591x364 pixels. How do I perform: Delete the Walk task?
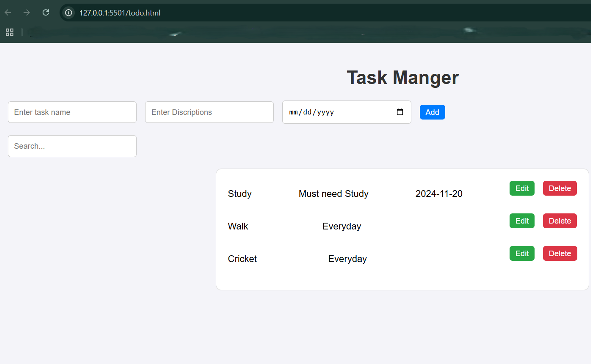click(560, 221)
